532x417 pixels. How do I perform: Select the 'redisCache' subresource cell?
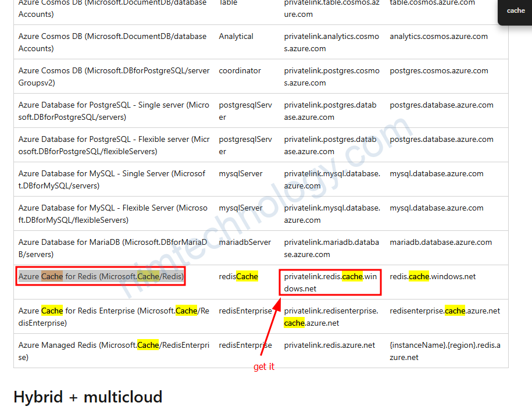[x=238, y=277]
